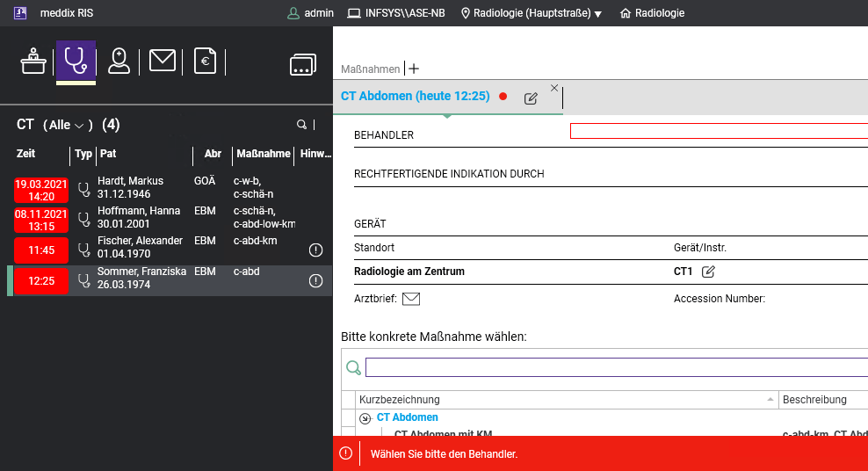The width and height of the screenshot is (868, 471).
Task: Click the Arztbrief envelope icon
Action: (x=411, y=299)
